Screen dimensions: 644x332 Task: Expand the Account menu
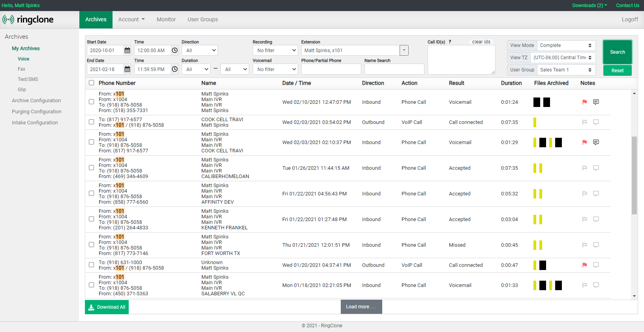[x=131, y=19]
